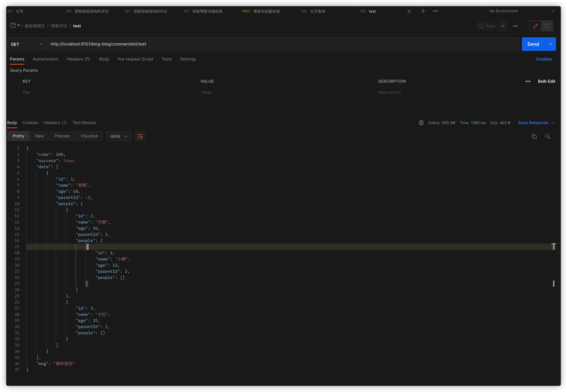Open the comments panel icon
This screenshot has height=392, width=567.
coord(547,26)
